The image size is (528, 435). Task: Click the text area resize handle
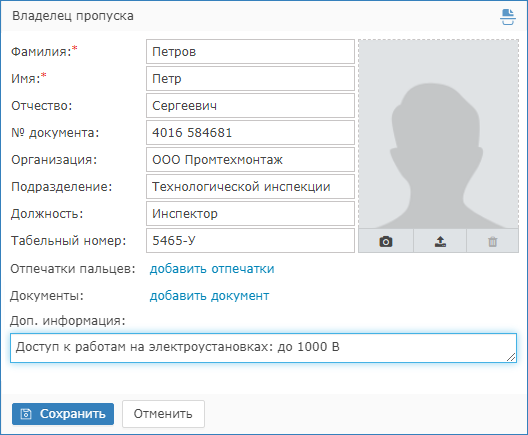(511, 357)
